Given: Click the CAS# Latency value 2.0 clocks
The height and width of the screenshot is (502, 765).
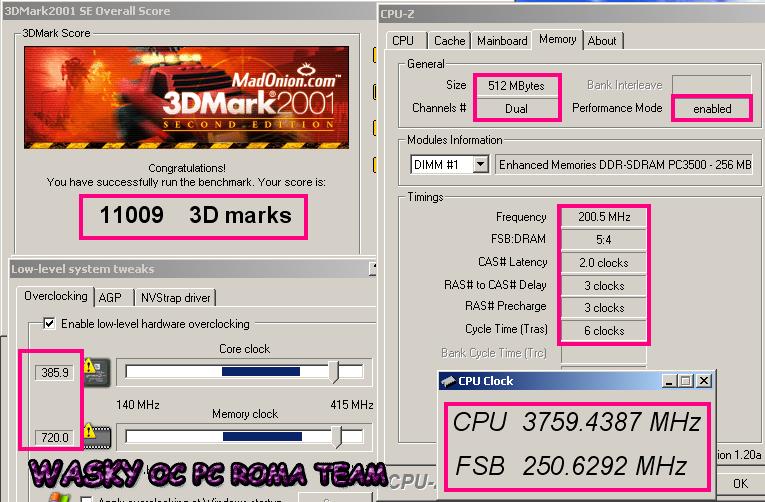Looking at the screenshot, I should click(x=604, y=262).
